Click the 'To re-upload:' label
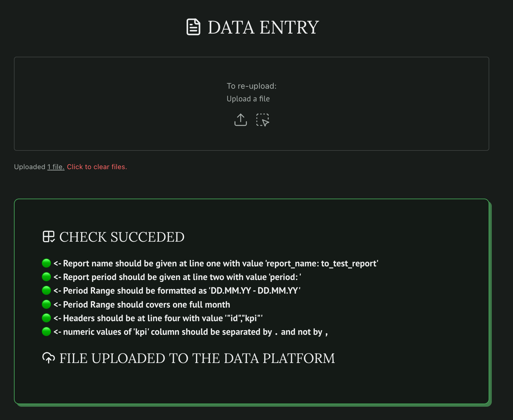This screenshot has width=513, height=420. click(251, 86)
